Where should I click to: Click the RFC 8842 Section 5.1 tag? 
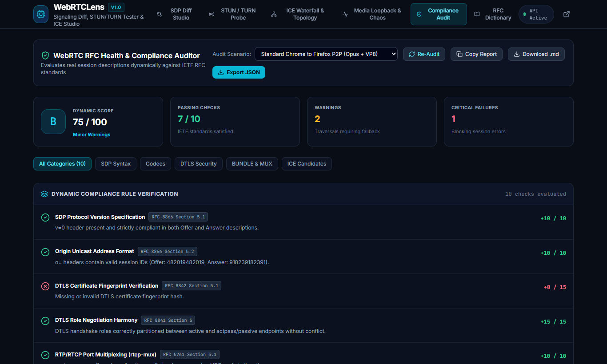click(192, 286)
